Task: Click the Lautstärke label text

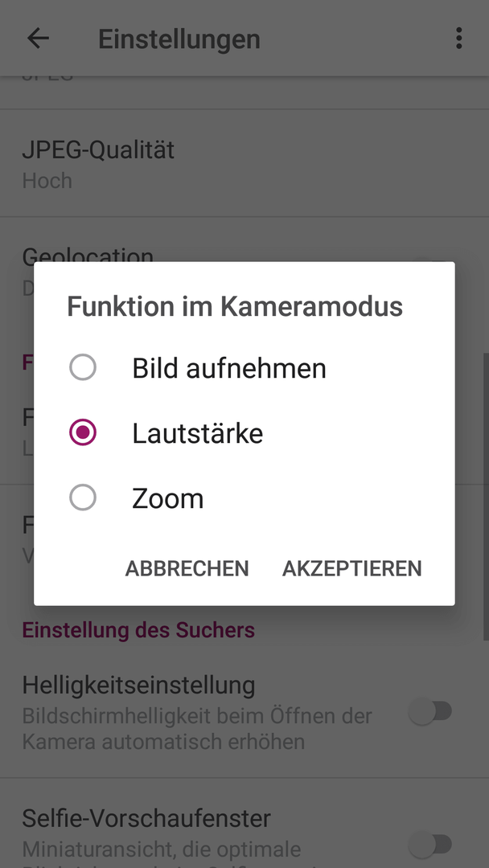Action: [x=197, y=433]
